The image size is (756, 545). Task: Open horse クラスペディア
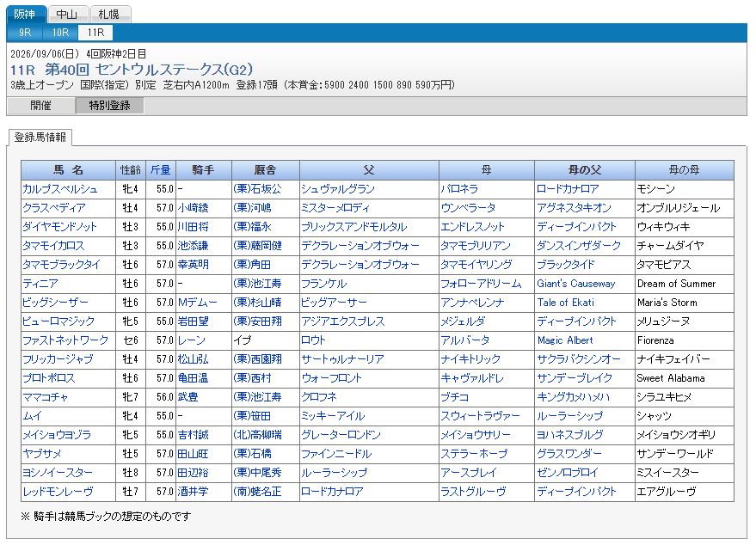coord(54,208)
